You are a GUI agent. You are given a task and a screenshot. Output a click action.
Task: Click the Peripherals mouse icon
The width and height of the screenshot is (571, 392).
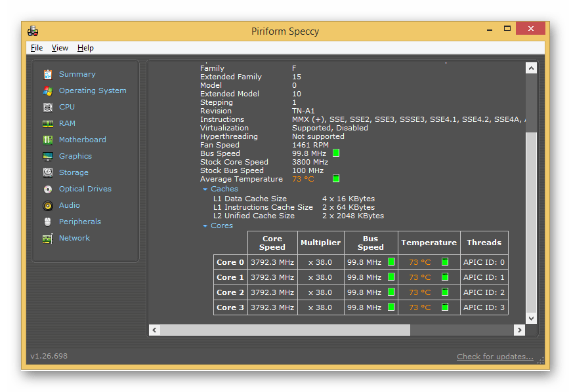click(48, 222)
